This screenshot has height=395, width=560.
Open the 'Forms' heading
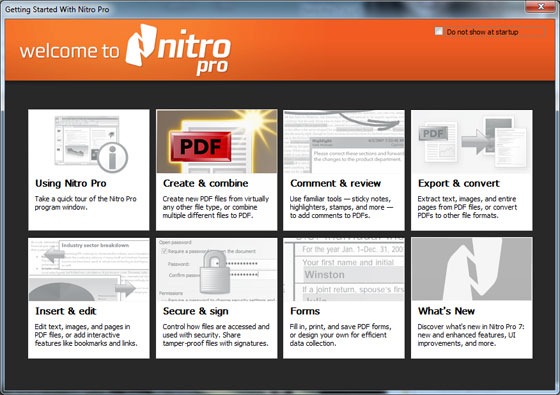(x=305, y=311)
